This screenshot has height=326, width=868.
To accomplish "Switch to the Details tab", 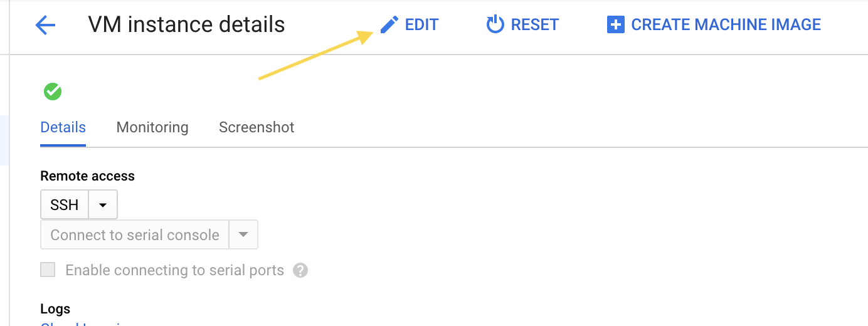I will tap(63, 127).
